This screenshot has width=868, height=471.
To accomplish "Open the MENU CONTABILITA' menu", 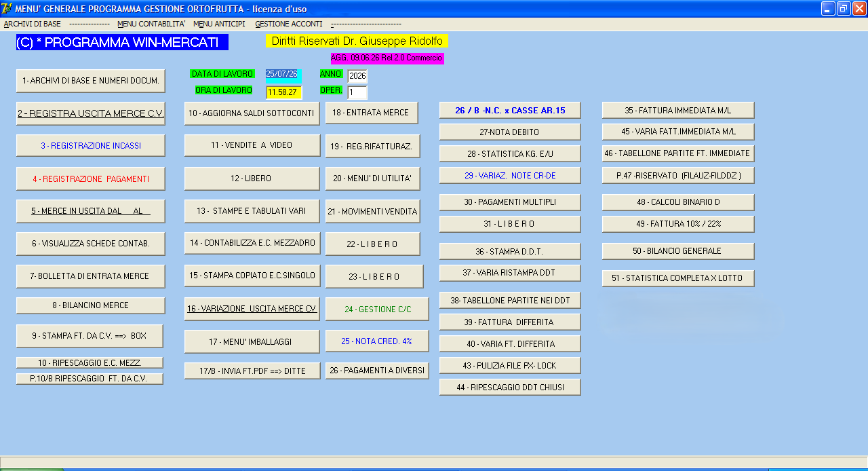I will point(151,24).
